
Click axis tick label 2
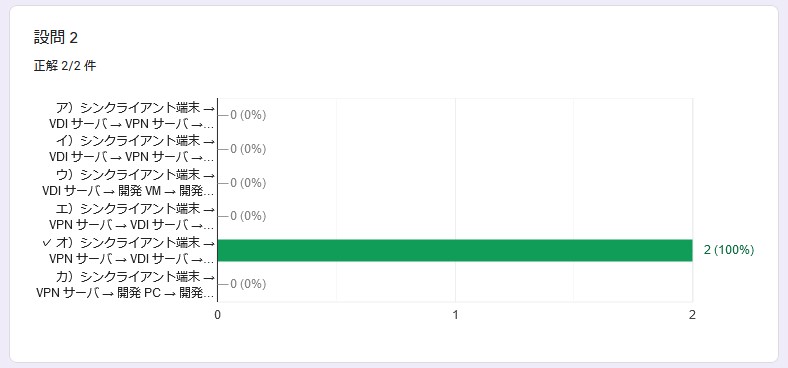point(693,315)
